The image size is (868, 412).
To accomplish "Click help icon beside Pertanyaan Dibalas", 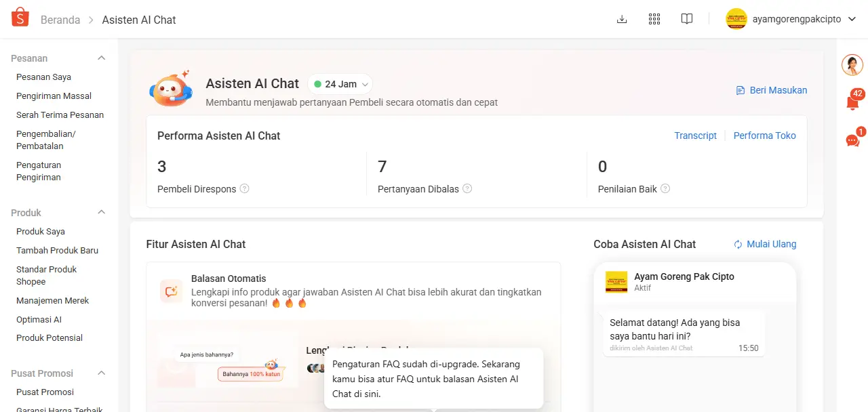I will (467, 188).
